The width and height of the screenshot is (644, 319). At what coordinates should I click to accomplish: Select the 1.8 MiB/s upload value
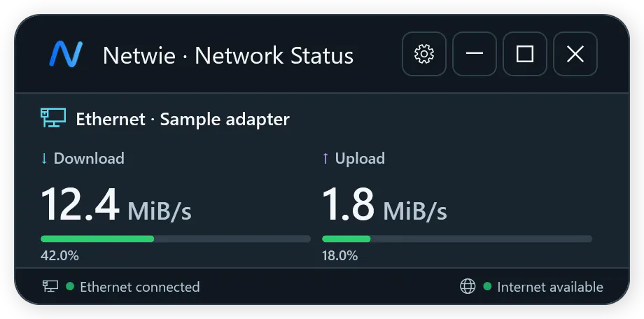click(384, 205)
